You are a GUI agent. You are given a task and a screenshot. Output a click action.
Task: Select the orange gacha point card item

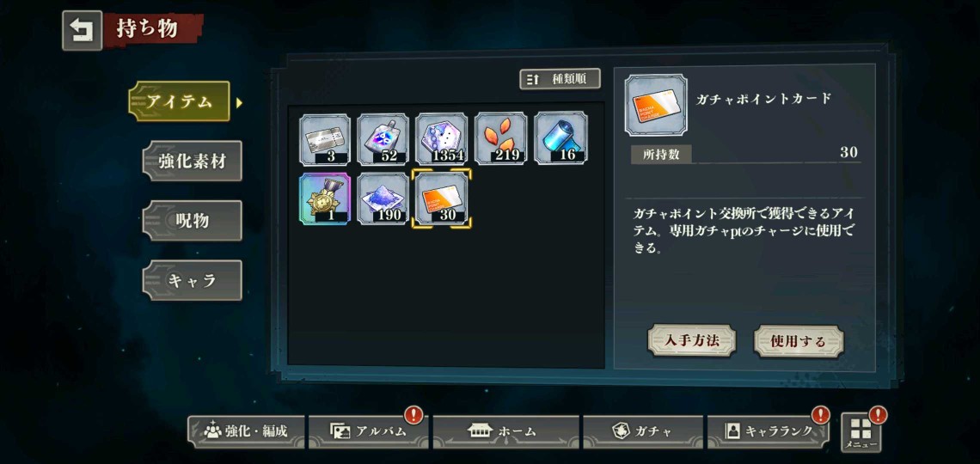tap(441, 198)
